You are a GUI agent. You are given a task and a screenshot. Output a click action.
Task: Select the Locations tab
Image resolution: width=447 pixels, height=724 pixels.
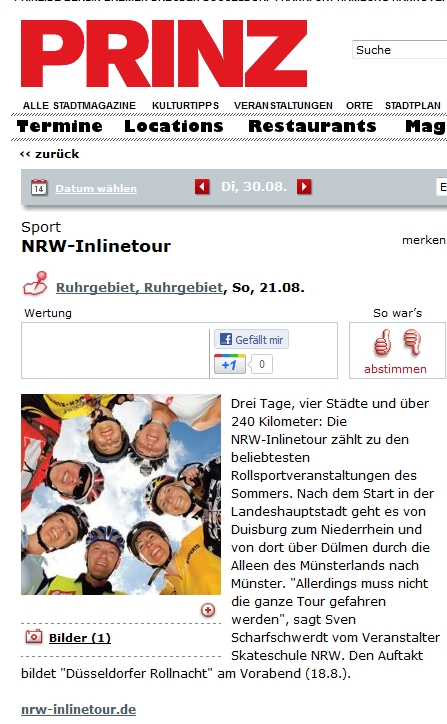coord(174,126)
